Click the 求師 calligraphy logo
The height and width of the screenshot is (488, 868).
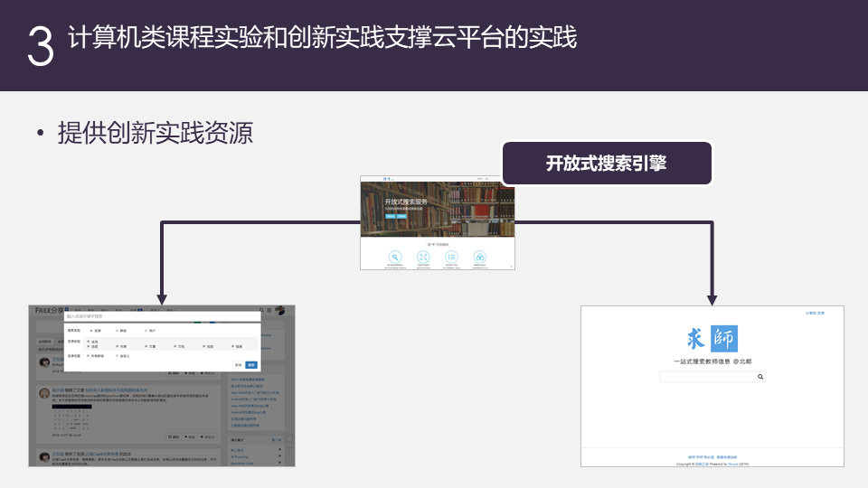pos(712,339)
